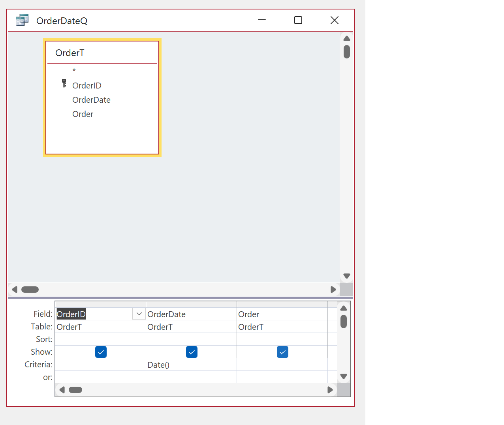504x425 pixels.
Task: Click the primary key icon beside OrderID
Action: [x=64, y=83]
